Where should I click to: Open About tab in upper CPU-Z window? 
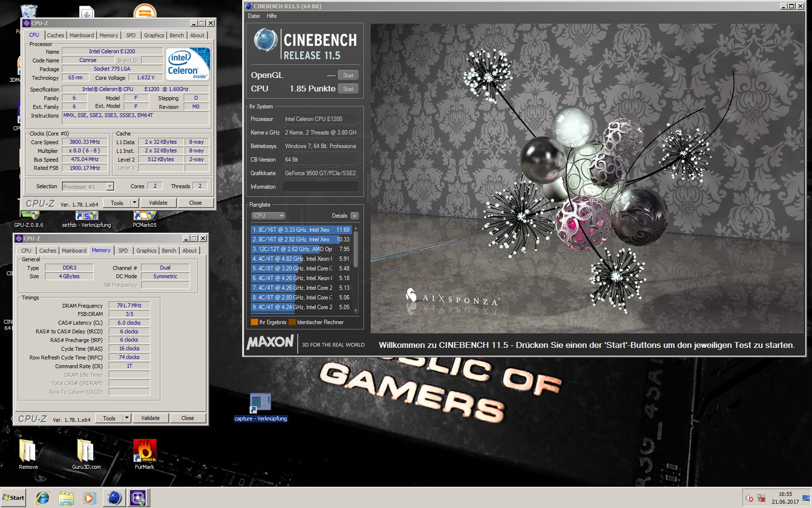point(197,35)
